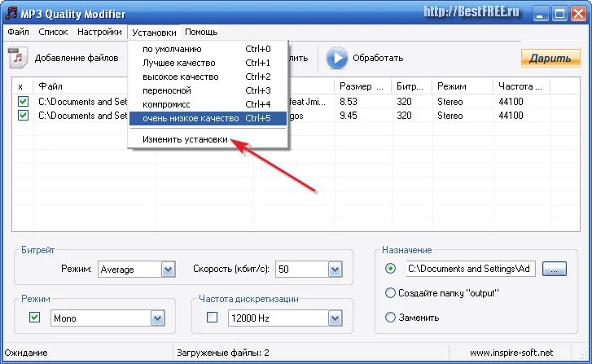The width and height of the screenshot is (592, 364).
Task: Uncheck the first file row checkbox
Action: pos(23,101)
